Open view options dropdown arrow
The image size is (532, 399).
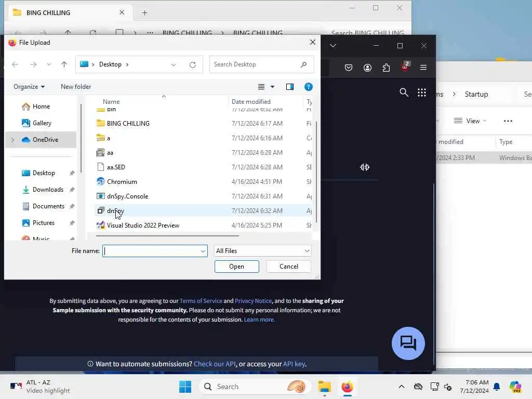point(272,87)
